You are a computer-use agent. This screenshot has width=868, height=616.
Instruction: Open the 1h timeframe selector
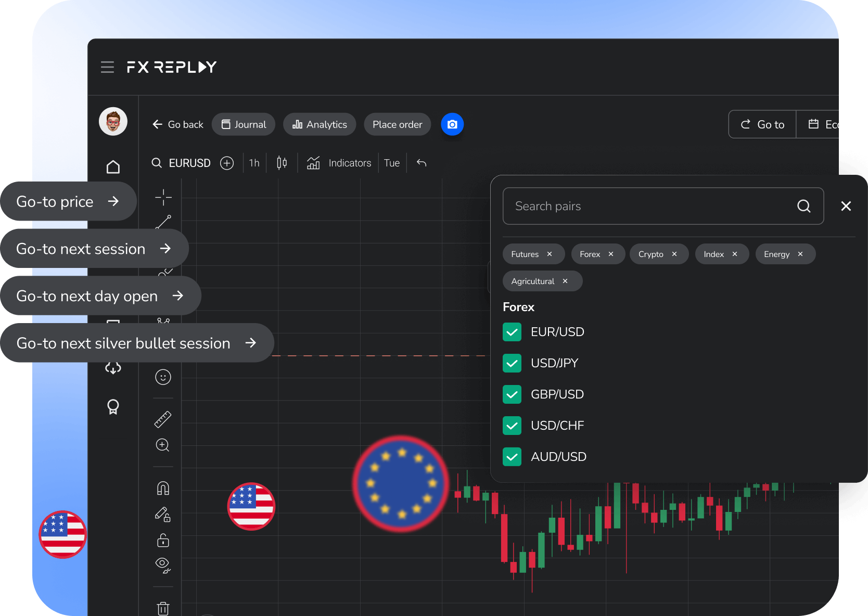[x=254, y=163]
